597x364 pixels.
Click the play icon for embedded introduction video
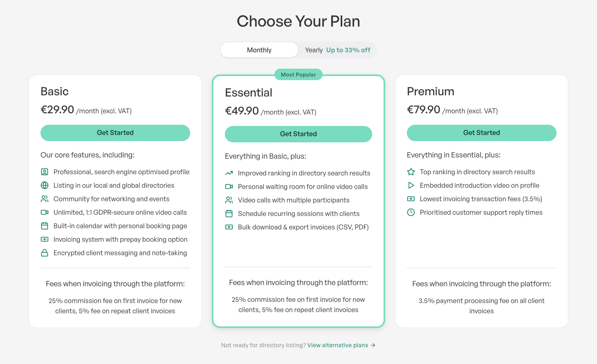point(411,186)
